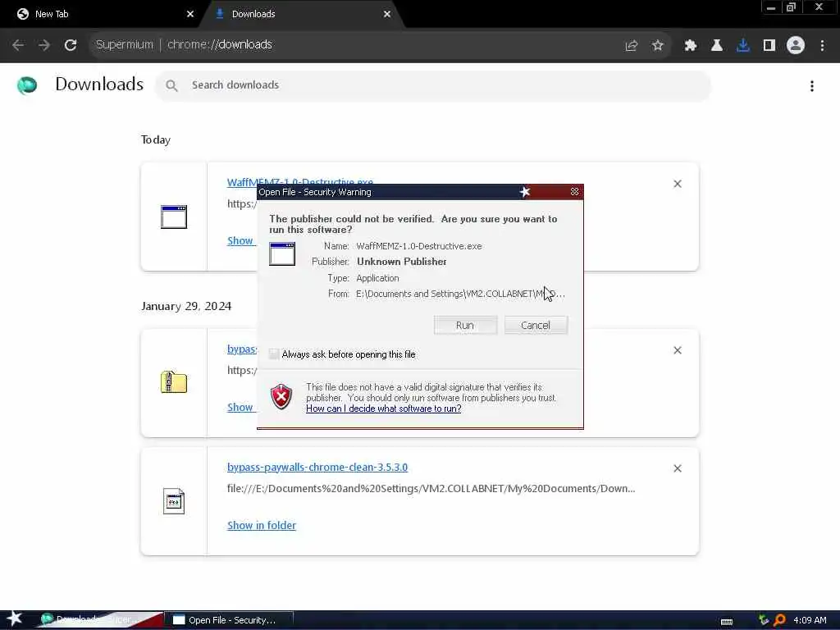Switch to Open File - Security taskbar button
The width and height of the screenshot is (840, 630).
point(230,620)
